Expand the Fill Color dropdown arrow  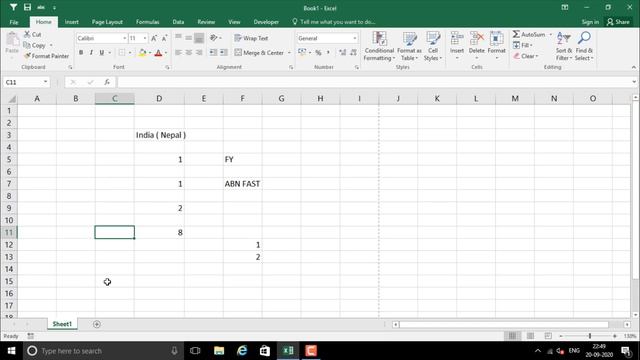click(150, 53)
